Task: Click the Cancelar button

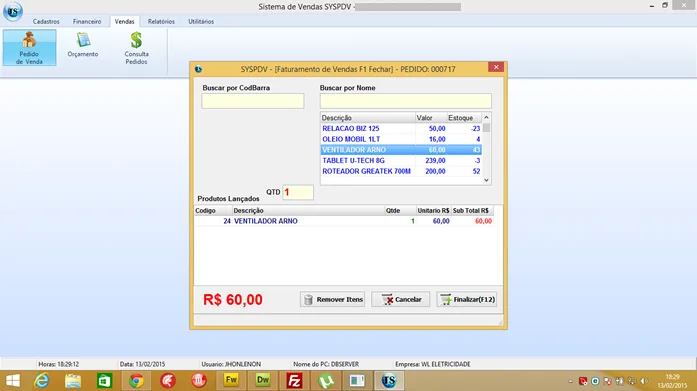Action: (401, 299)
